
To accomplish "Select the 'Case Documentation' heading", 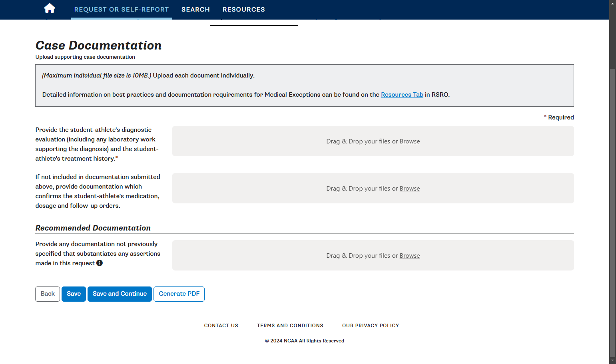I will coord(98,46).
